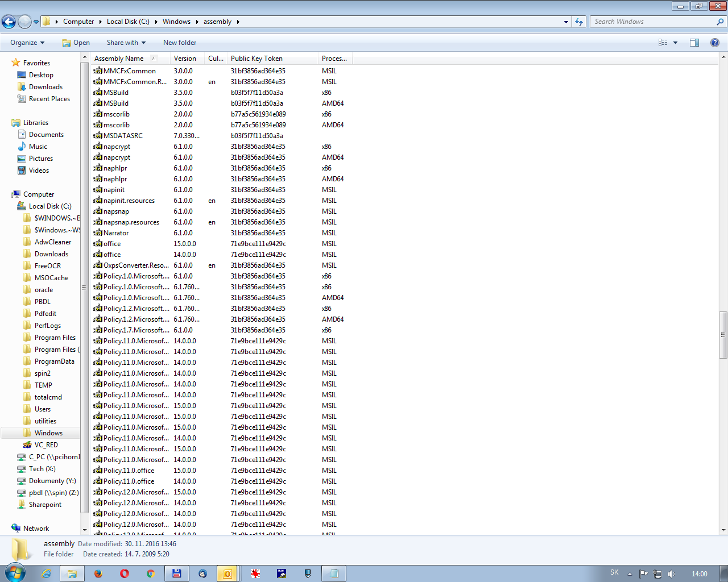Sort by Version column header
The width and height of the screenshot is (728, 582).
[x=187, y=59]
